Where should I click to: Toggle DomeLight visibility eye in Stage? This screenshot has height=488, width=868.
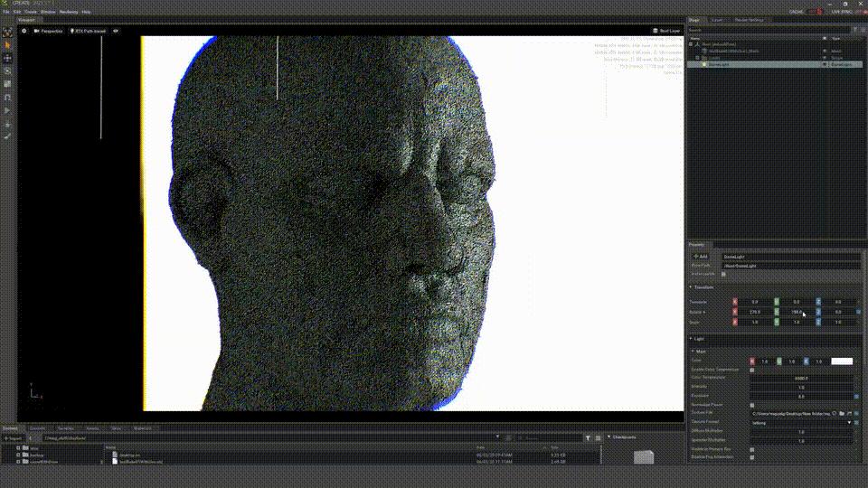click(x=825, y=64)
